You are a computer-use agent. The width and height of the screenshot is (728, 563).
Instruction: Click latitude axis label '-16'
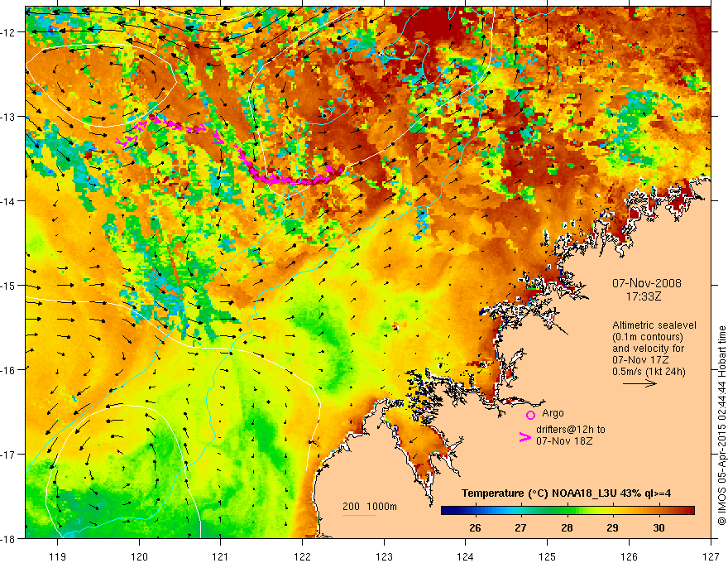[x=9, y=370]
